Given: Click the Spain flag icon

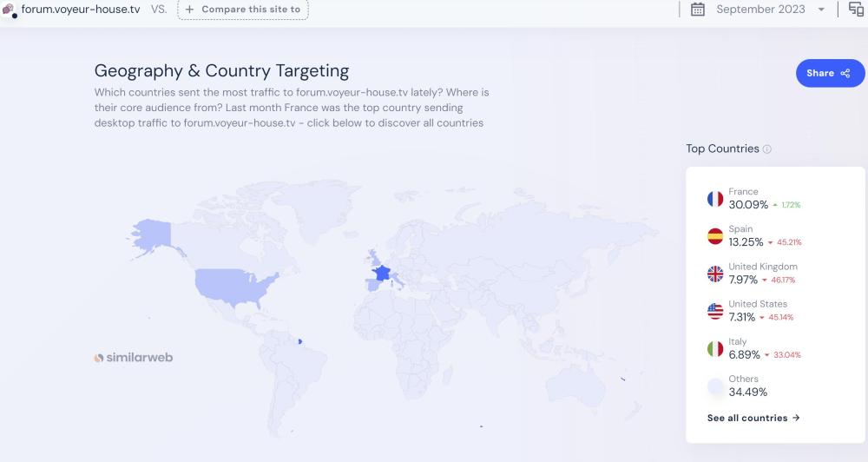Looking at the screenshot, I should [715, 236].
